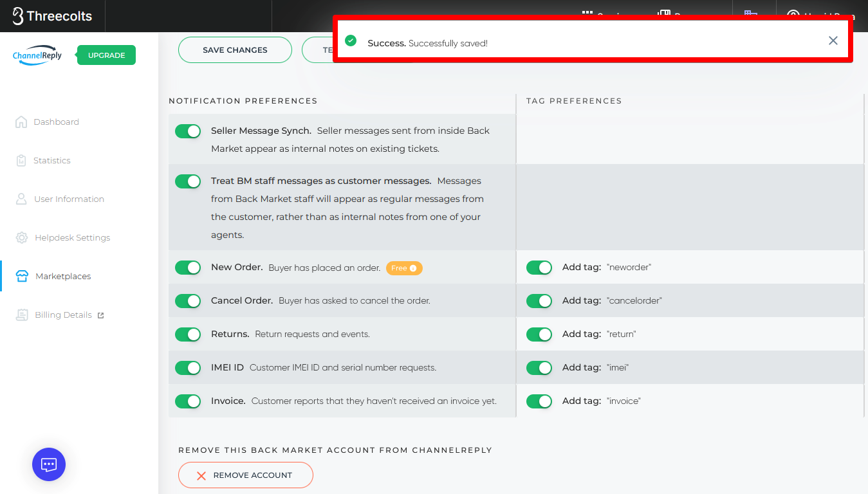Click the Threecolts logo
The width and height of the screenshot is (868, 494).
click(x=53, y=16)
